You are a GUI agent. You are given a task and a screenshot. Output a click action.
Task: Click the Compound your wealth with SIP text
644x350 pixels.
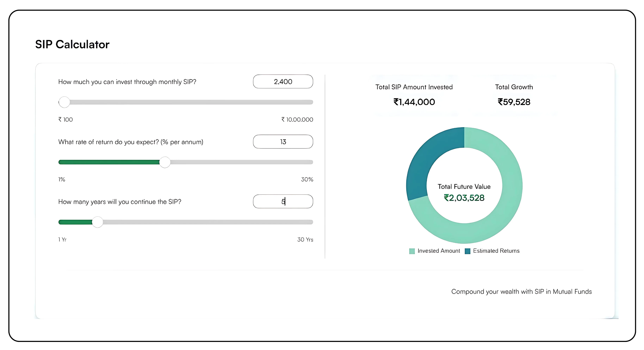coord(521,291)
